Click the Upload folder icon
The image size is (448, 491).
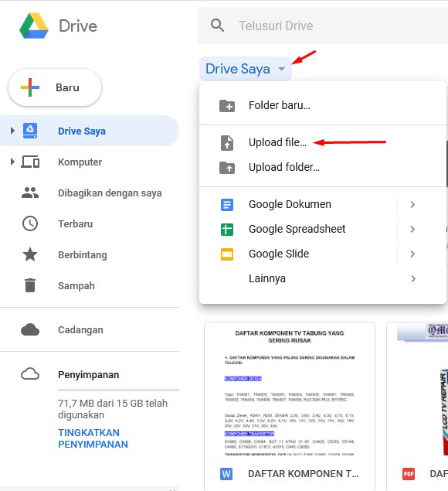(x=227, y=168)
